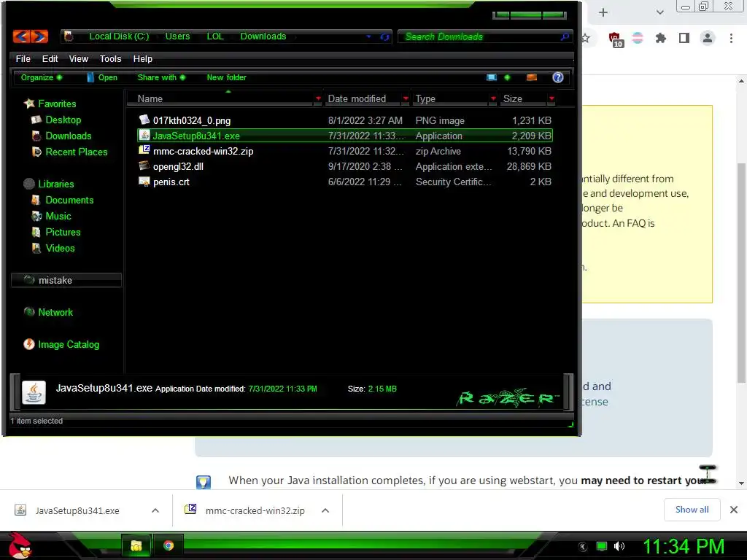This screenshot has height=560, width=747.
Task: Show hidden tray icons arrow
Action: [x=582, y=546]
